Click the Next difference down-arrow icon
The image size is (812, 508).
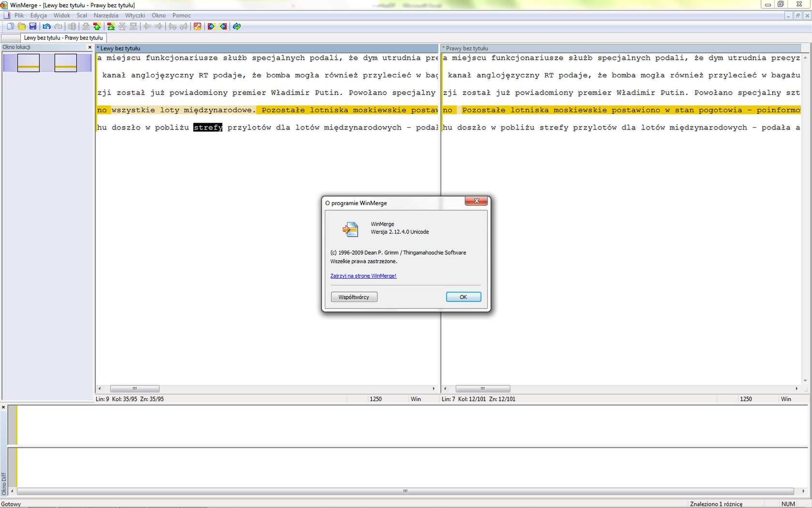[86, 27]
